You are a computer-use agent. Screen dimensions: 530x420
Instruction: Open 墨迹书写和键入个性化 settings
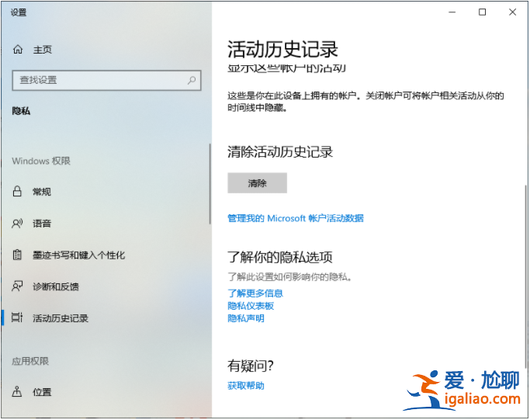coord(78,255)
